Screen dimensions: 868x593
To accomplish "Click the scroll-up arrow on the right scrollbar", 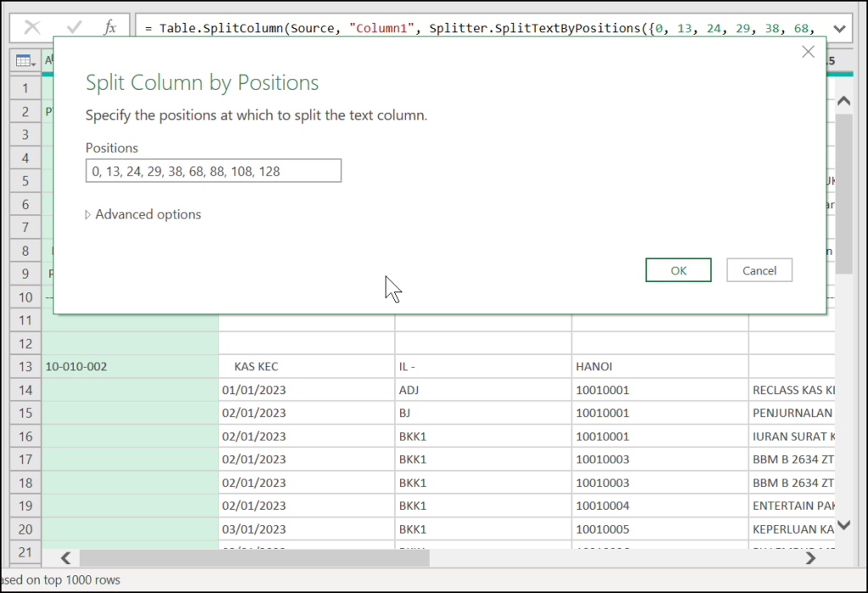I will pyautogui.click(x=843, y=100).
